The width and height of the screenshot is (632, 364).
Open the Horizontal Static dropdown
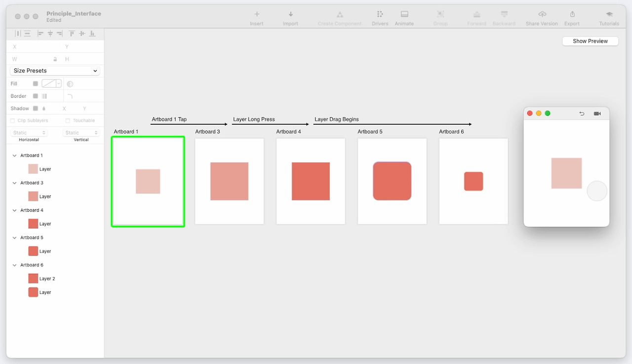(x=29, y=133)
